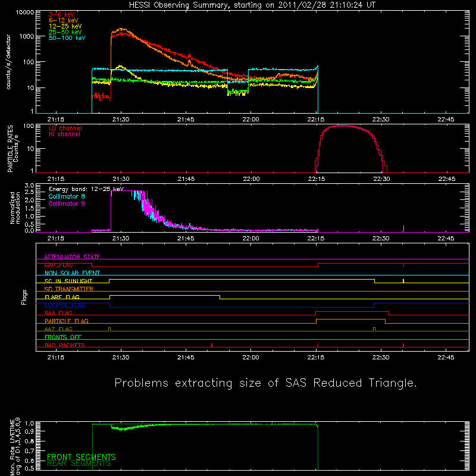This screenshot has height=476, width=476.
Task: Select the SAA_FLAG label
Action: pyautogui.click(x=58, y=313)
